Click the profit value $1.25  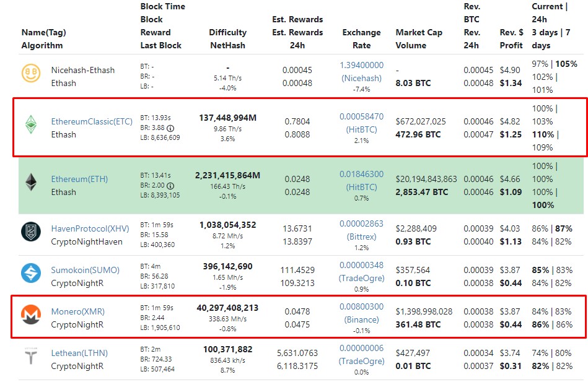tap(511, 134)
